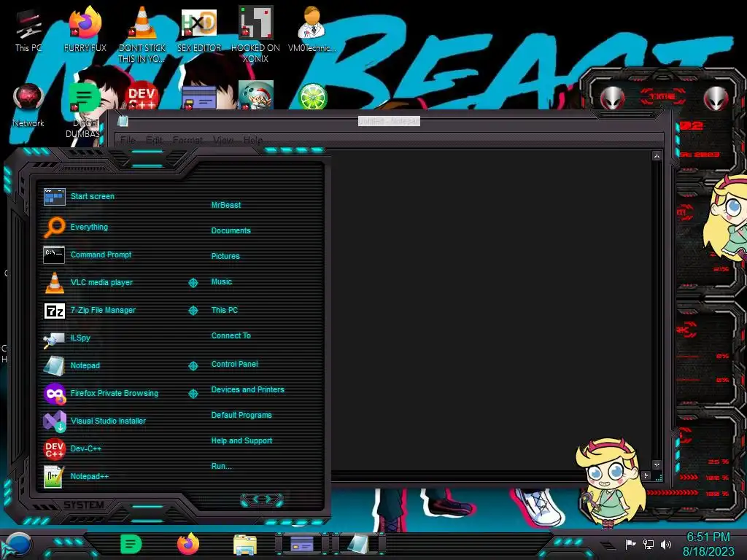747x560 pixels.
Task: Switch to Notepad taskbar button
Action: (x=358, y=544)
